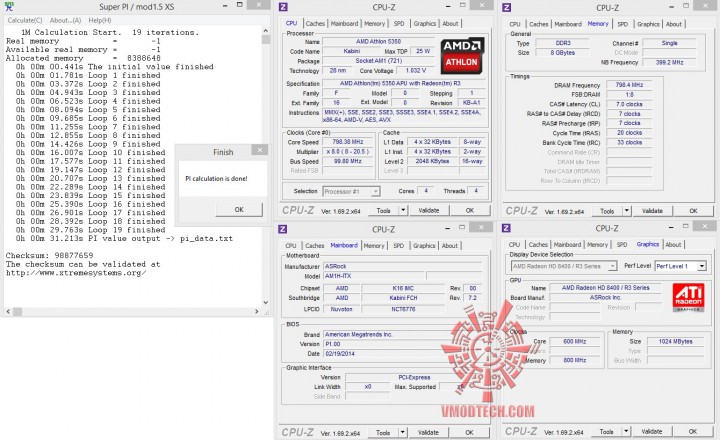
Task: Click Validate button in Mainboard window
Action: coord(428,432)
